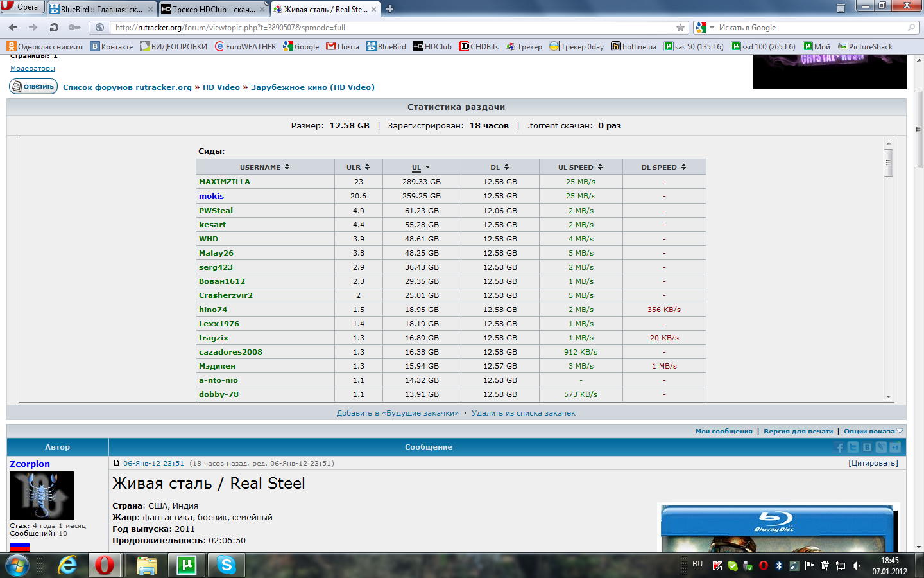
Task: Open the Контакте bookmark
Action: 112,46
